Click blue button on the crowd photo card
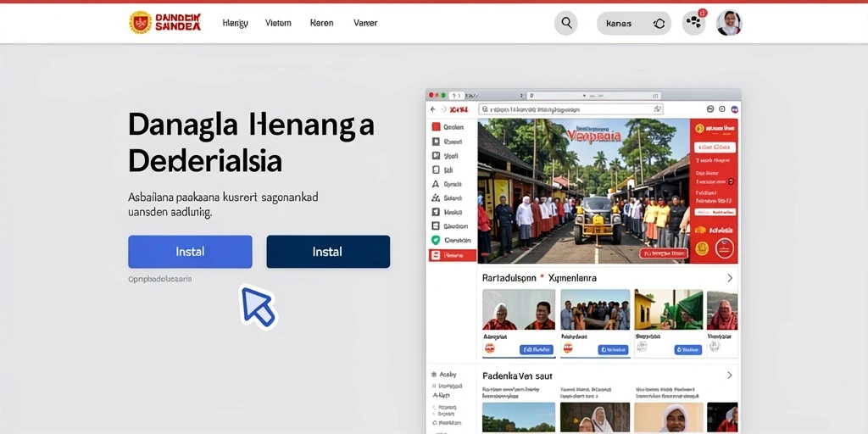Viewport: 868px width, 434px height. [x=614, y=350]
